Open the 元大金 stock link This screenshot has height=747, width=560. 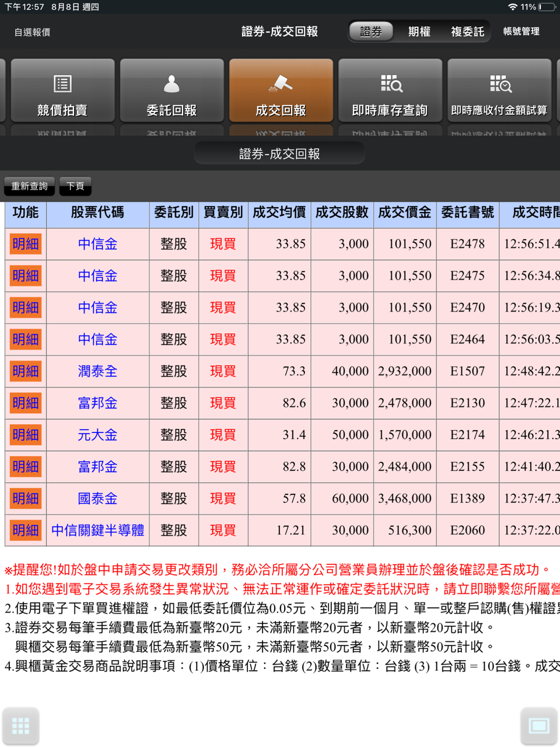[x=97, y=435]
